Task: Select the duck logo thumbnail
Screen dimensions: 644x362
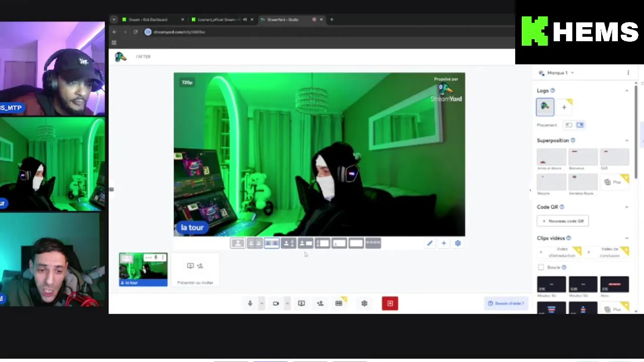Action: point(545,107)
